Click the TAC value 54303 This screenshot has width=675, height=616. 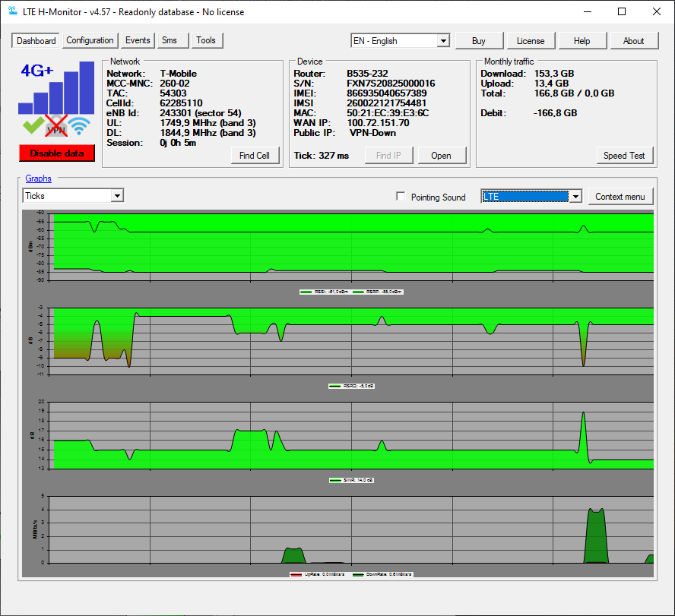173,93
